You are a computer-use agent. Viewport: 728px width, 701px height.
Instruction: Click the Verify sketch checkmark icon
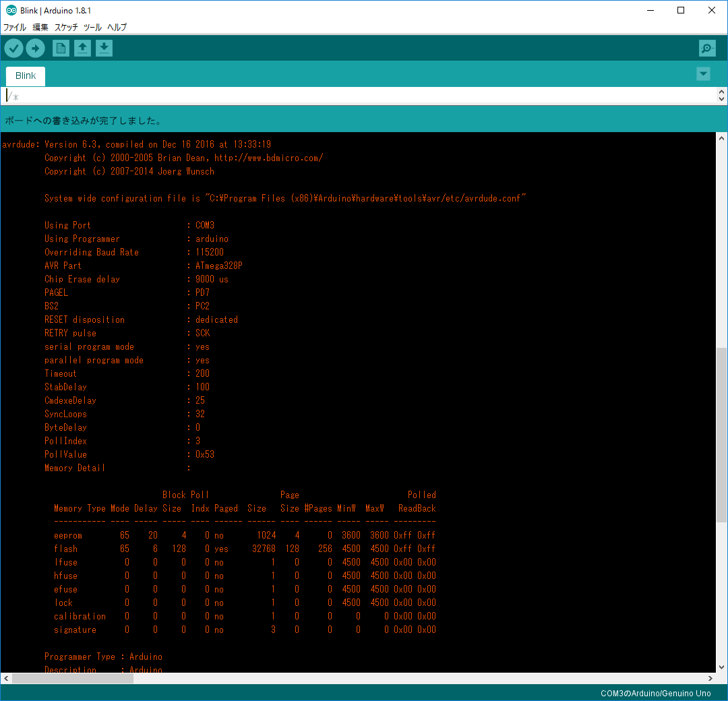pos(14,49)
